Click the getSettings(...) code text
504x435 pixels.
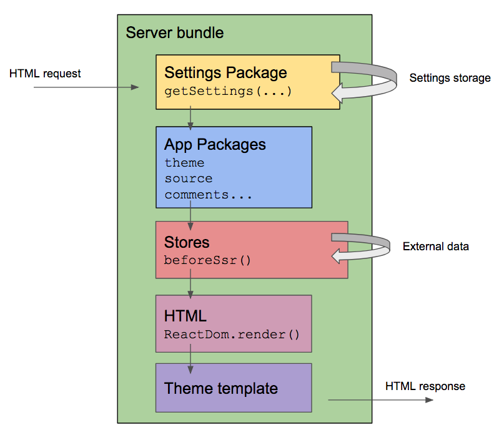pos(228,91)
